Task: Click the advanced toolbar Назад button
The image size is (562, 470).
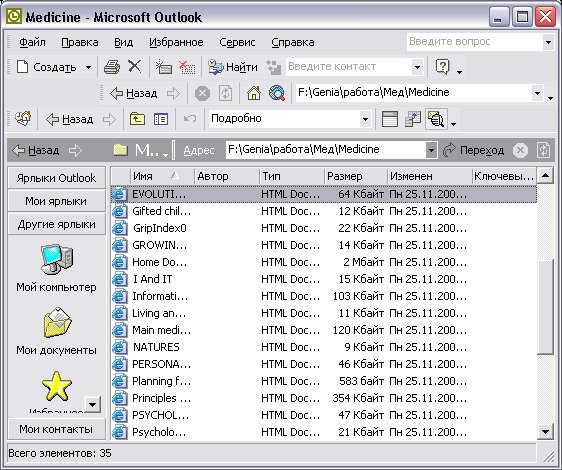Action: (70, 119)
